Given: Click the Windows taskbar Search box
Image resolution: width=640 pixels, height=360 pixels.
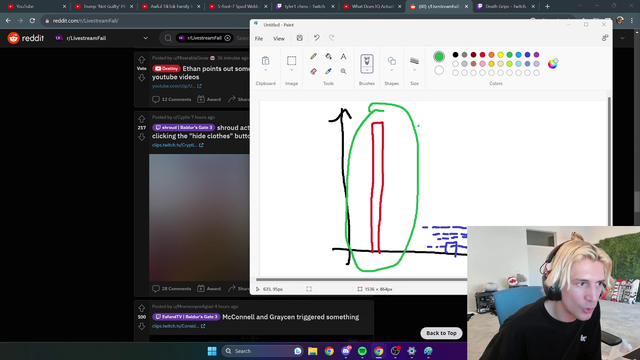Looking at the screenshot, I should [262, 351].
